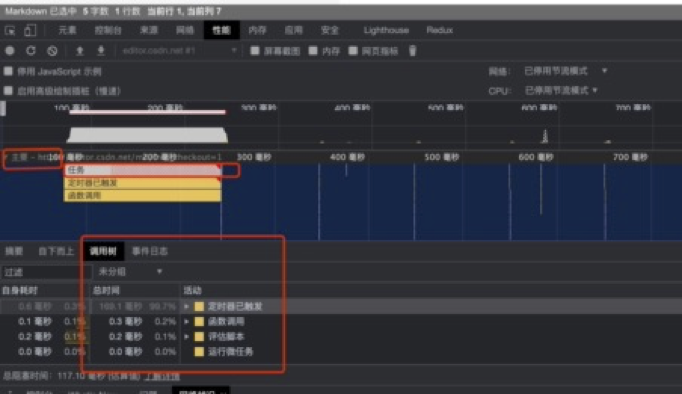Sort by the 活动 column header
The width and height of the screenshot is (682, 394).
coord(192,290)
